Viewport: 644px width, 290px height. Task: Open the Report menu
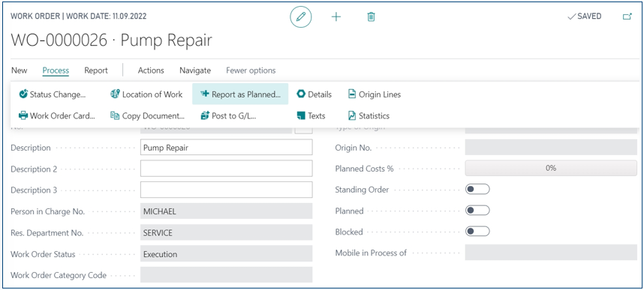pyautogui.click(x=96, y=70)
